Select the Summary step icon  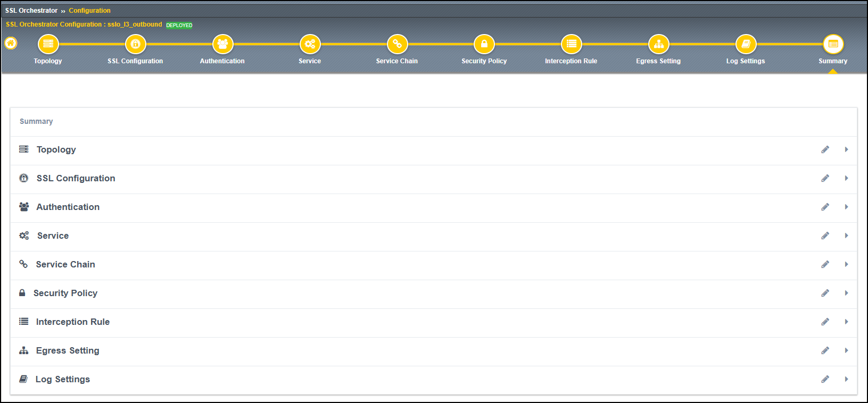pos(833,44)
